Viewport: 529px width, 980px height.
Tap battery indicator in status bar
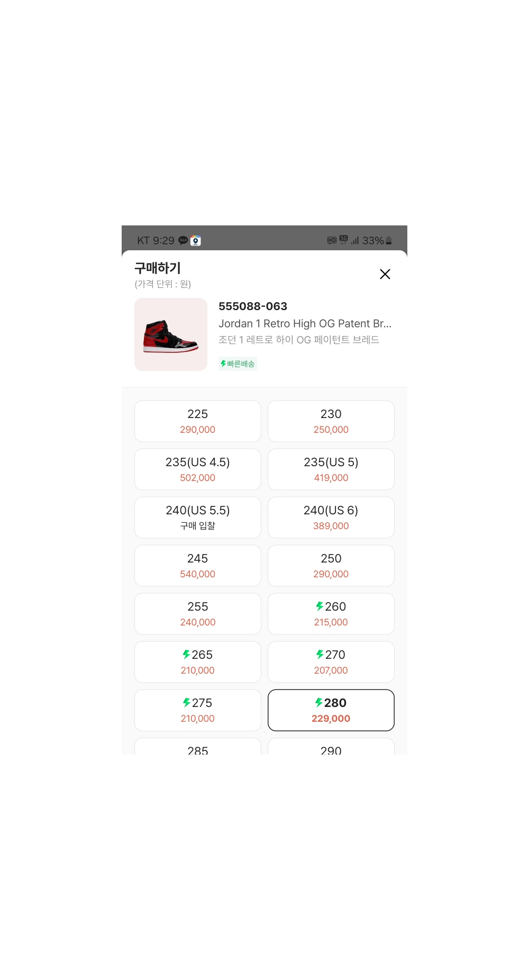point(389,241)
